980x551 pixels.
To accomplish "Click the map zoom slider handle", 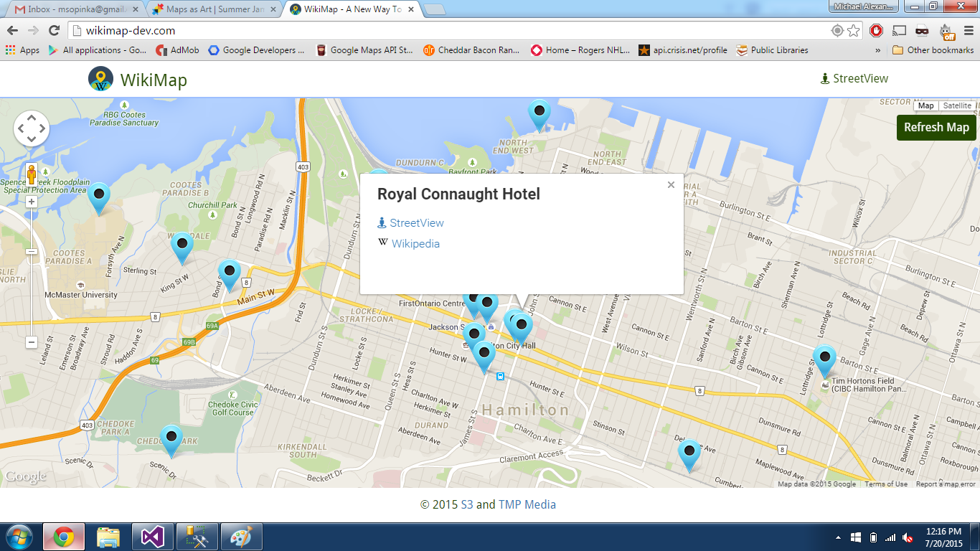I will tap(32, 252).
